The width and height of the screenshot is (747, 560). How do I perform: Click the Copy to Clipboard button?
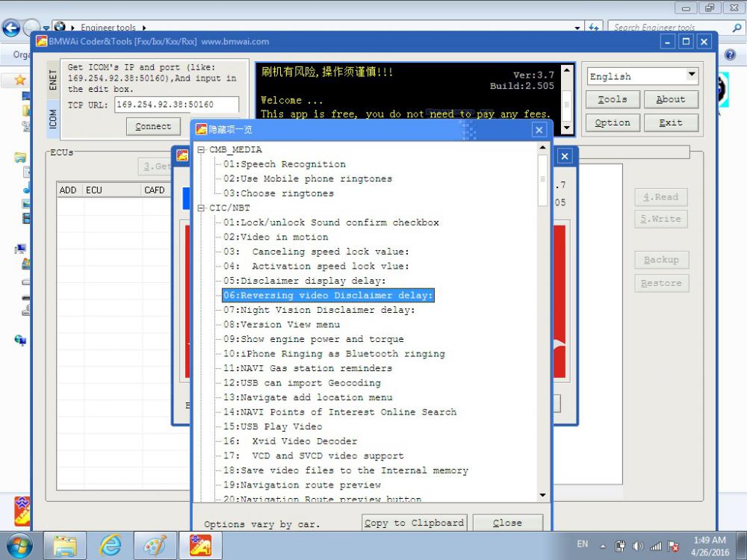tap(414, 523)
